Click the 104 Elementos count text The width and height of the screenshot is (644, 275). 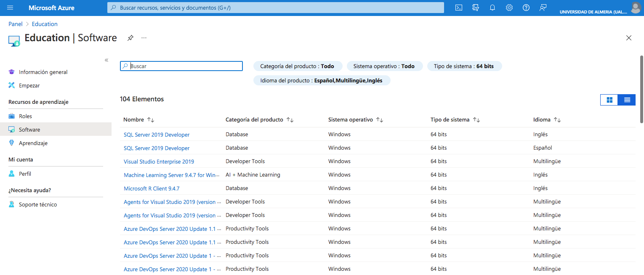pyautogui.click(x=142, y=99)
